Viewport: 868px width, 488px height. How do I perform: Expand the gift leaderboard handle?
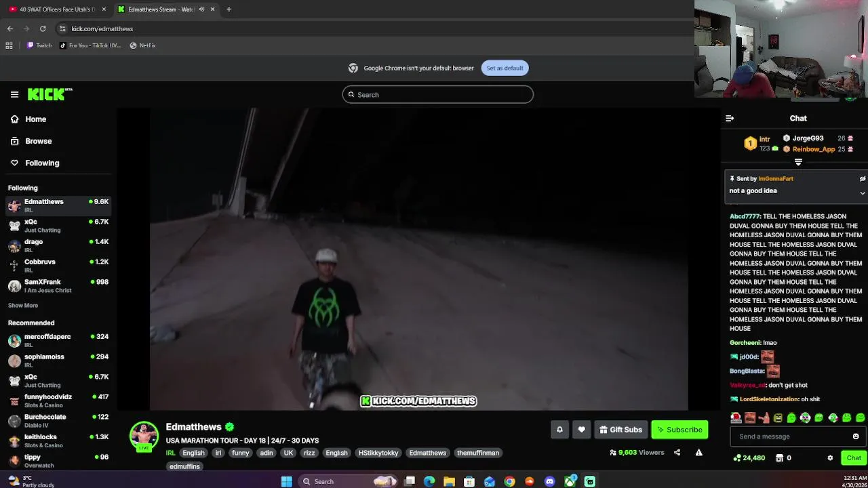click(798, 162)
